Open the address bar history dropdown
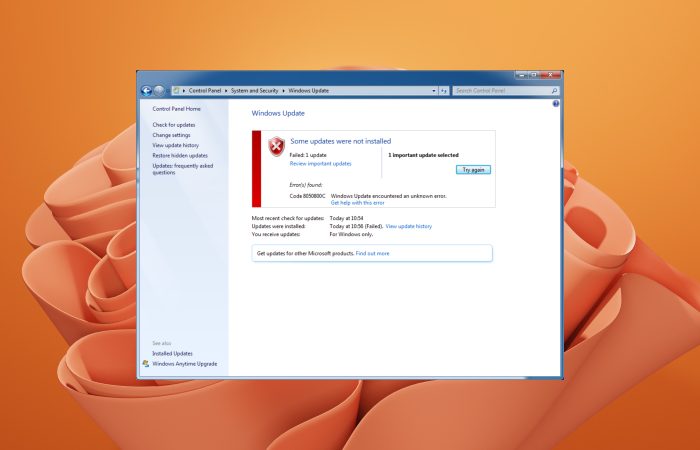Viewport: 700px width, 450px height. coord(433,91)
